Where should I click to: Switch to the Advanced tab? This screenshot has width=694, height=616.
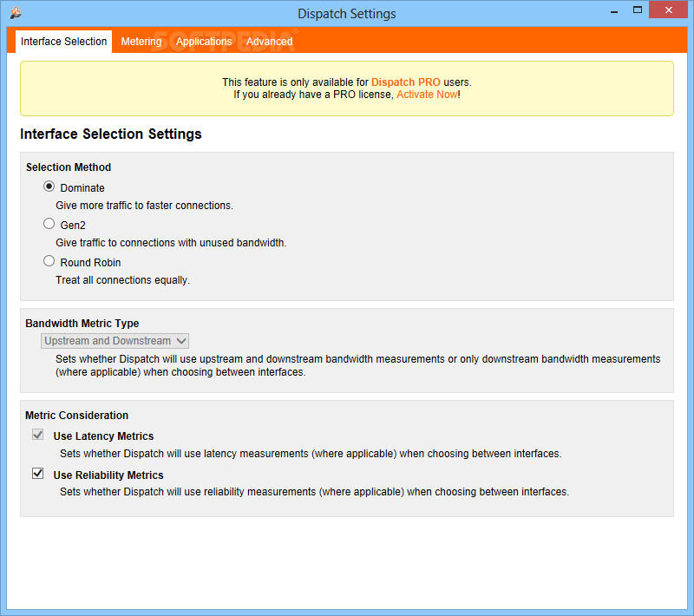[269, 42]
